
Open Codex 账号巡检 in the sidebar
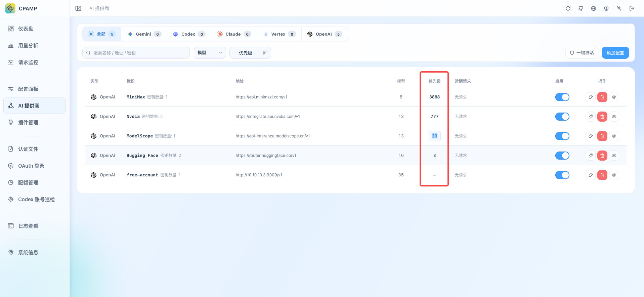34,199
